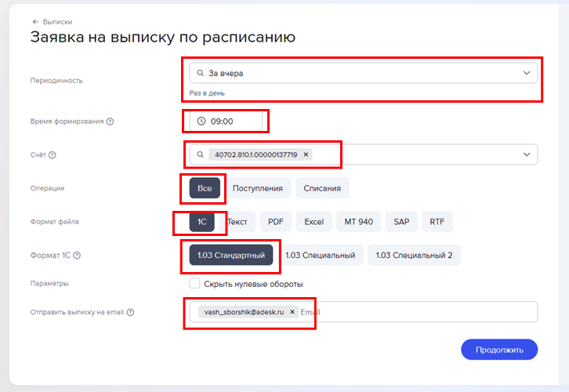Screen dimensions: 569x392
Task: Select 1.03 Специальный format
Action: 320,255
